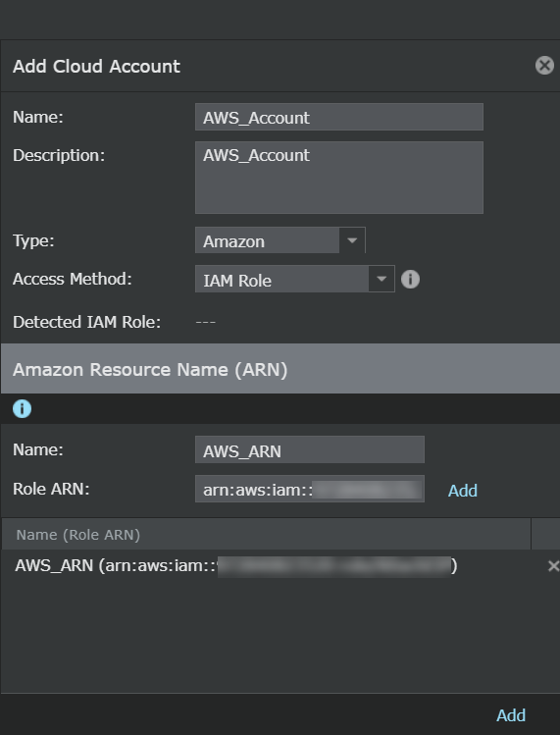This screenshot has height=735, width=560.
Task: Click the bottom Add button
Action: coord(511,715)
